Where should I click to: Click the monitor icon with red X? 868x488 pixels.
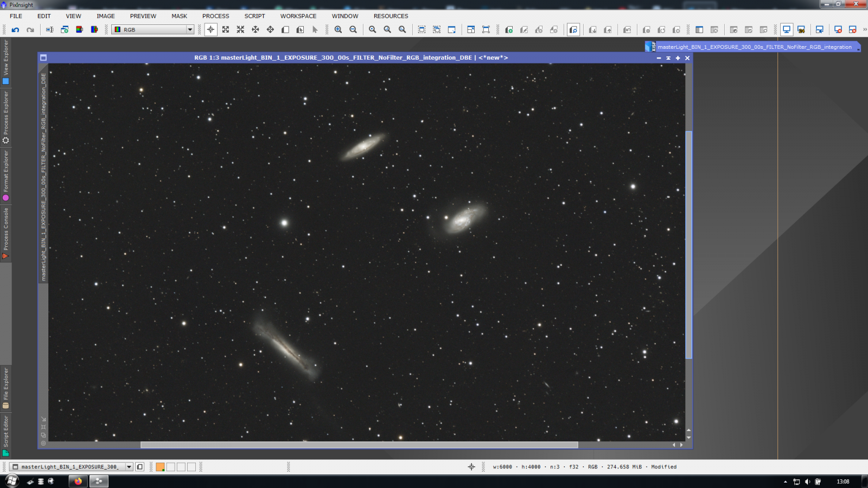(838, 30)
